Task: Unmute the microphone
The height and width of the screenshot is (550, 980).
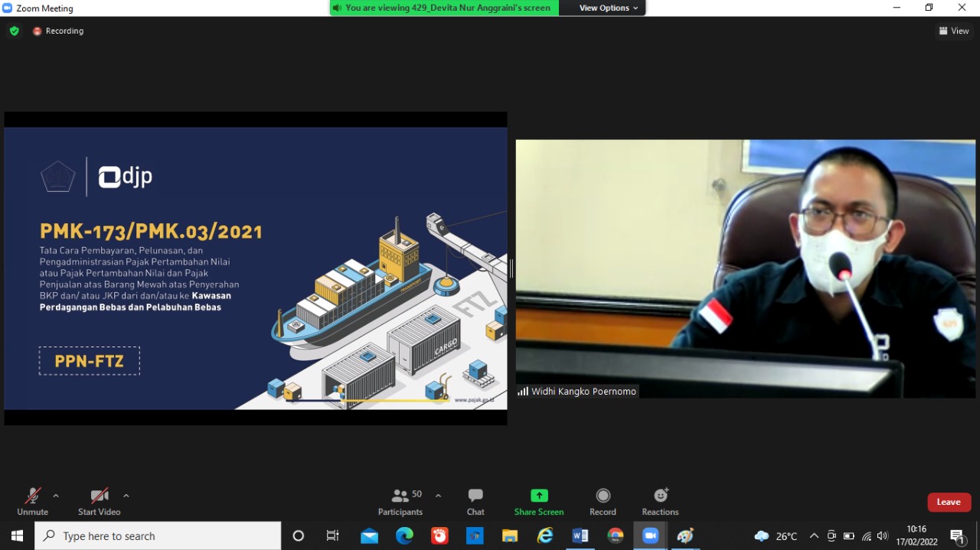Action: coord(32,501)
